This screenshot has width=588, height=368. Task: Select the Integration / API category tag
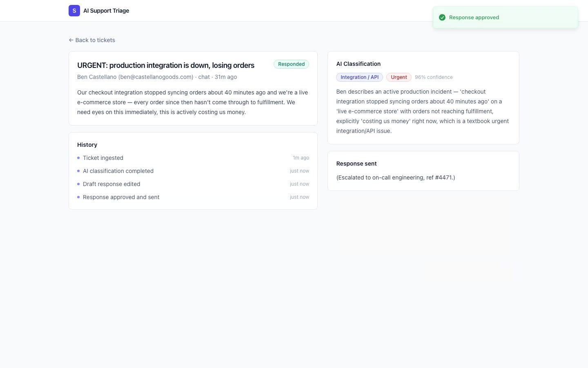(359, 77)
